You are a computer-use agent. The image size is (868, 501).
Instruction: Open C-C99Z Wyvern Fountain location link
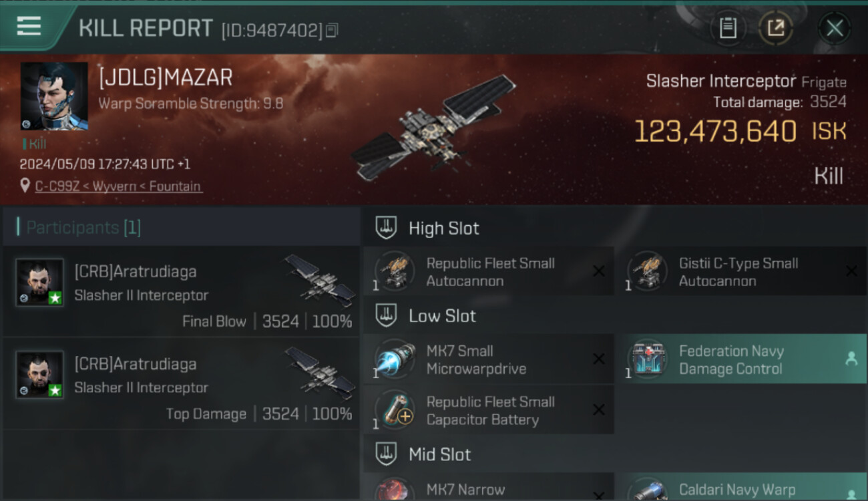click(x=119, y=186)
